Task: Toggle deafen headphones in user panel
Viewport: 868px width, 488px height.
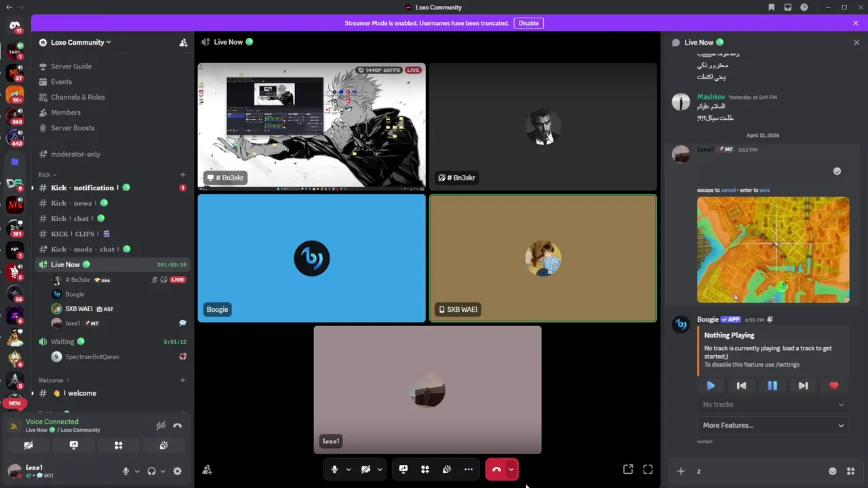Action: coord(152,471)
